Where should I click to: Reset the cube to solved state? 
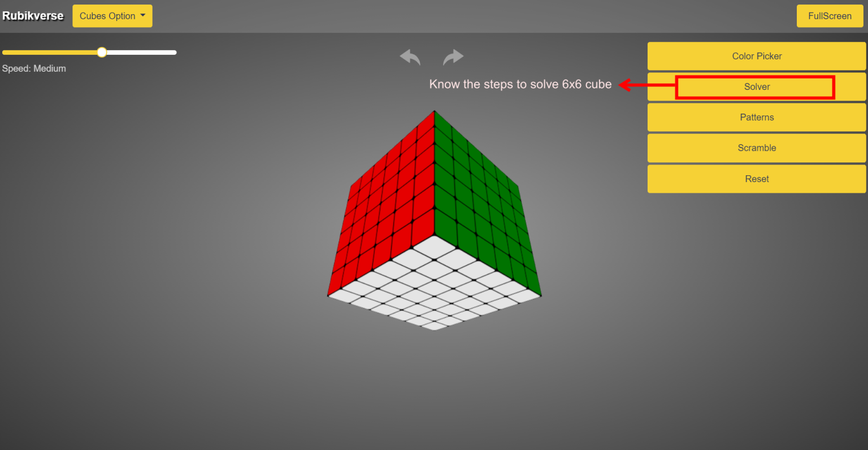click(756, 179)
